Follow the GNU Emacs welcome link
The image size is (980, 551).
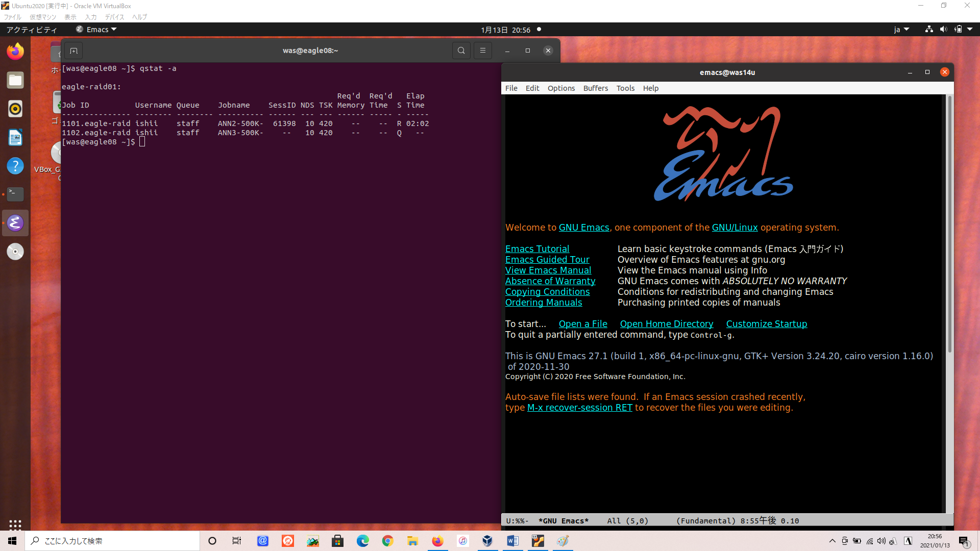coord(584,228)
